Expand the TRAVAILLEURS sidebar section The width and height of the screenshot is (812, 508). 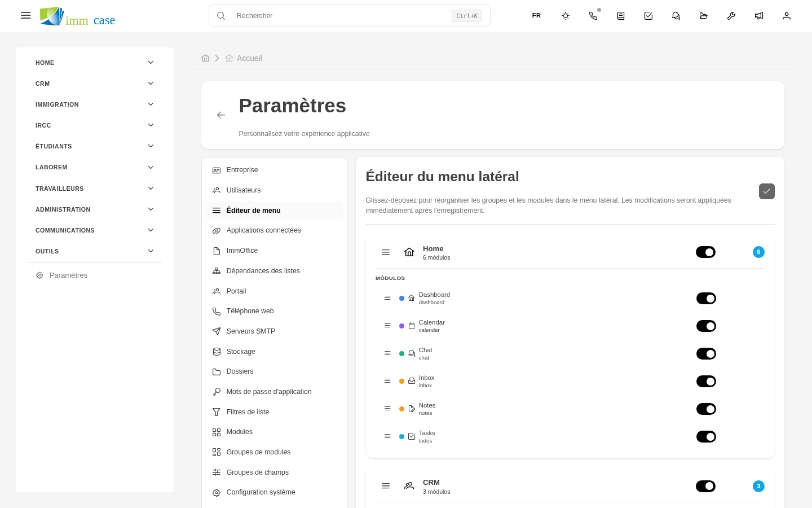[95, 189]
